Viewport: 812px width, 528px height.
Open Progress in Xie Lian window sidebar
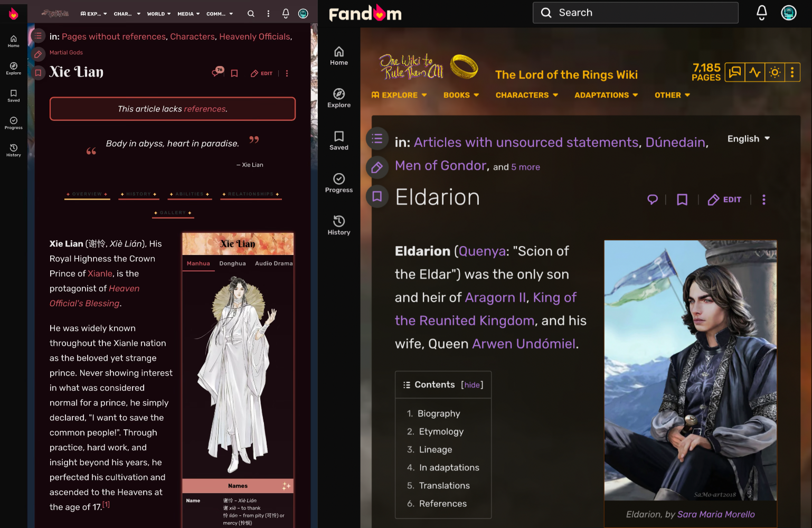[14, 123]
